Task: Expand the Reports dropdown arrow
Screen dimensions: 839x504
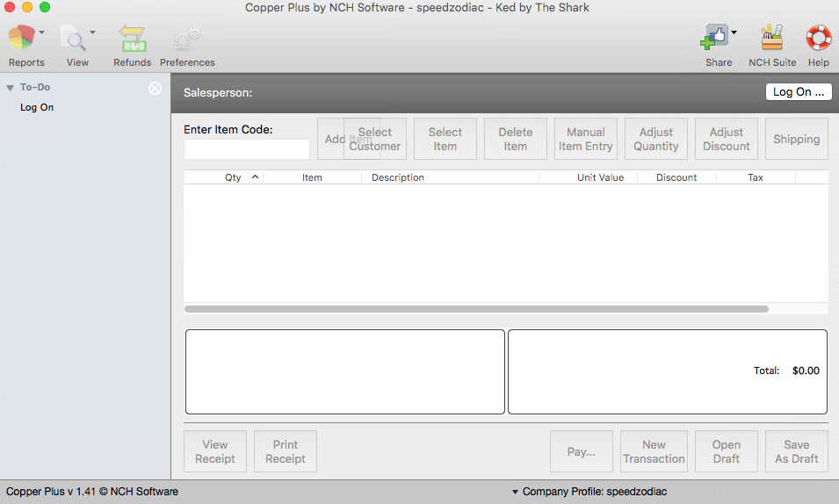Action: [x=42, y=32]
